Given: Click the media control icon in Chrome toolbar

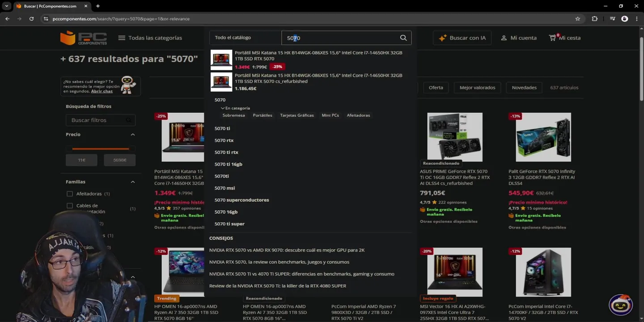Looking at the screenshot, I should click(x=612, y=19).
